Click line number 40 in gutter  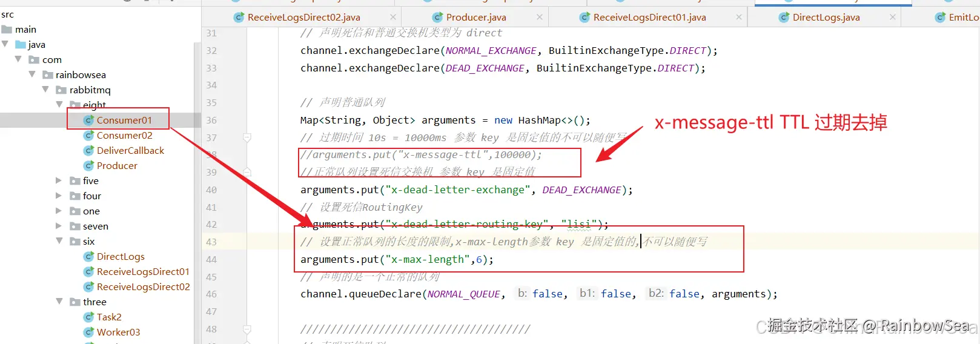pyautogui.click(x=211, y=190)
